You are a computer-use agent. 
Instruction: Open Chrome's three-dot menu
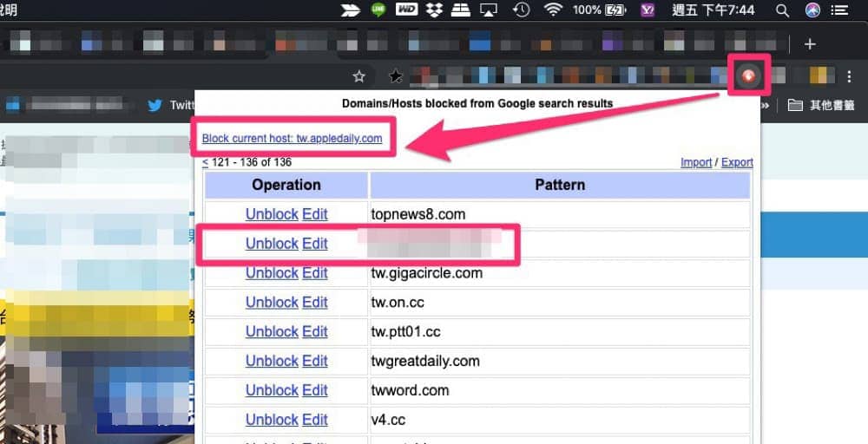tap(849, 76)
